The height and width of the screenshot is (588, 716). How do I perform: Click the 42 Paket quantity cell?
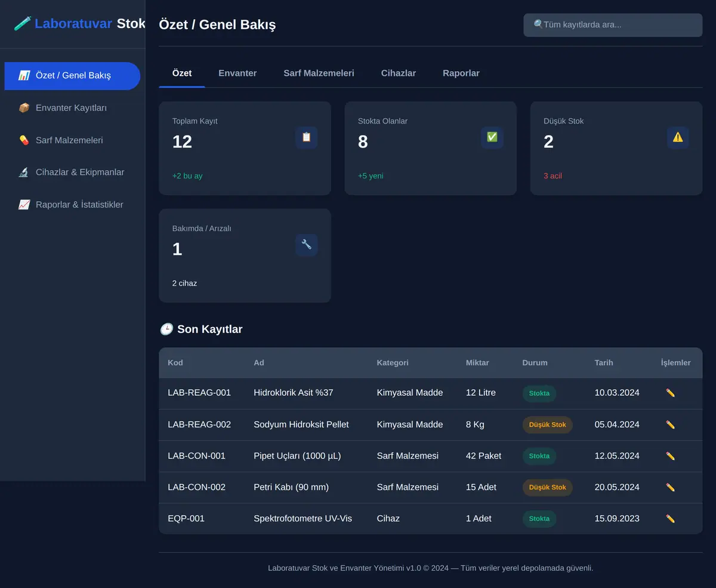(x=483, y=455)
